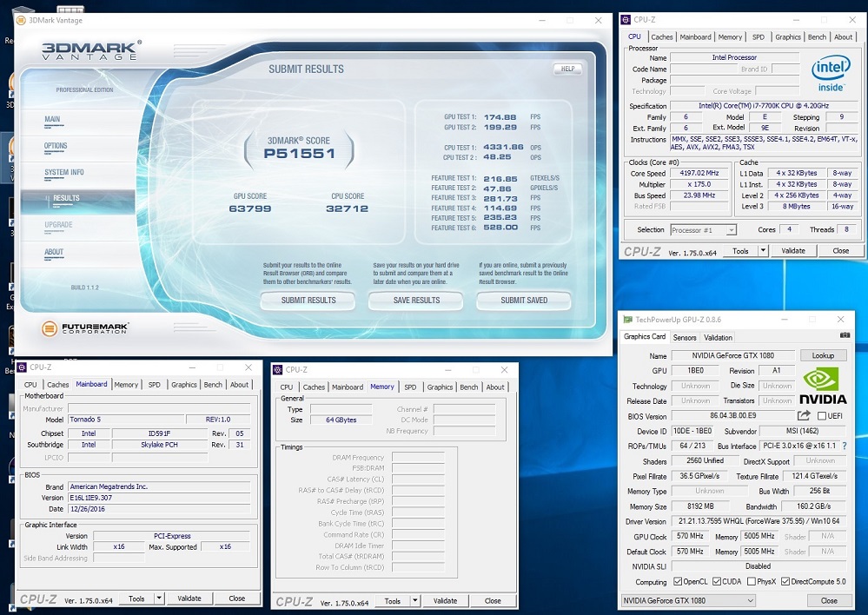Viewport: 868px width, 615px height.
Task: Enable the UEFI checkbox in GPU-Z
Action: [x=822, y=416]
